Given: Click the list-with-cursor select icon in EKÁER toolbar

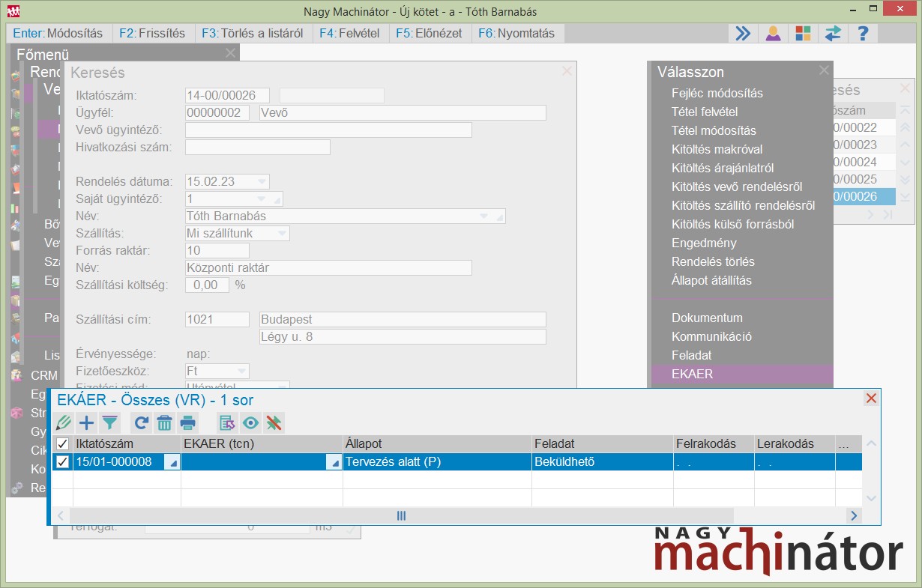Looking at the screenshot, I should [x=226, y=422].
